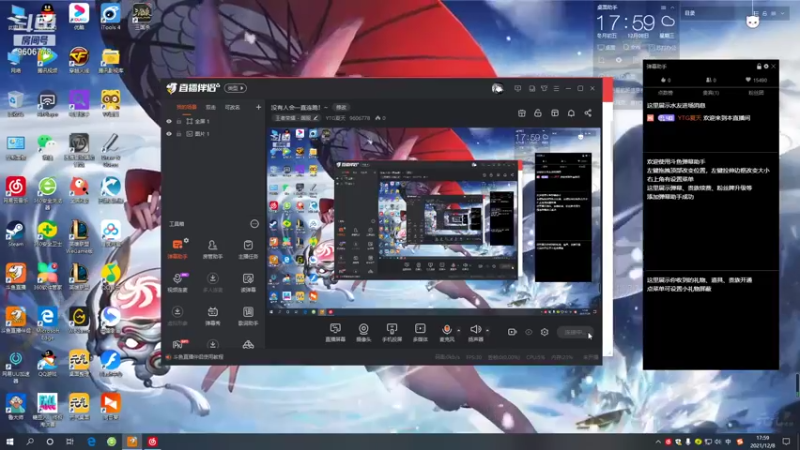Toggle the lock on the 弹幕助手 window

point(759,66)
